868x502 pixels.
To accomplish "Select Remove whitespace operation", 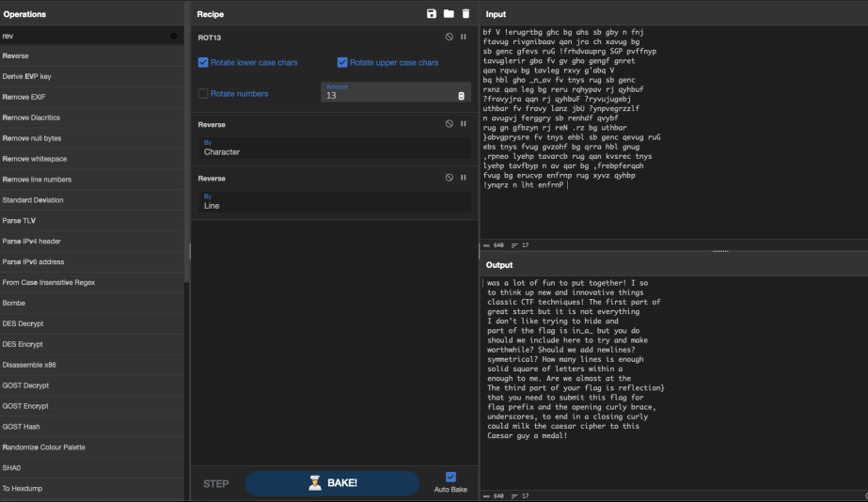I will tap(35, 159).
